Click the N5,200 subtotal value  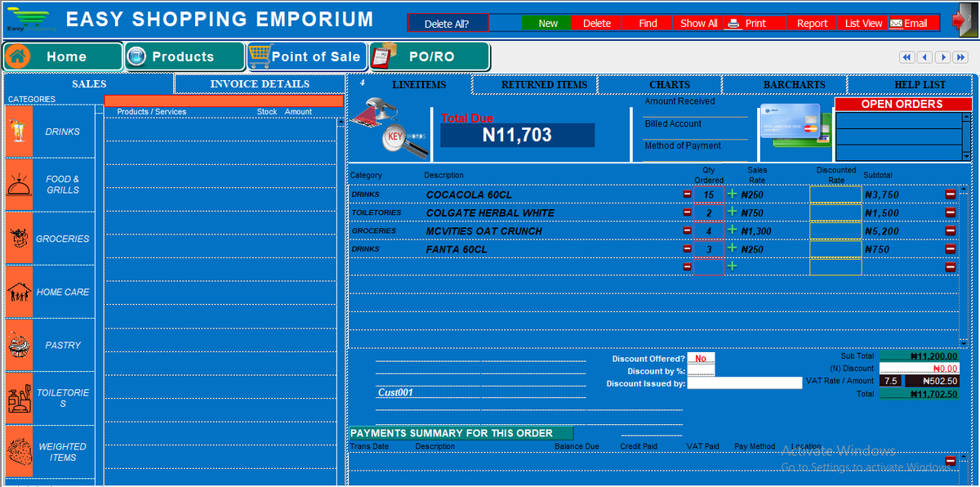(x=882, y=231)
